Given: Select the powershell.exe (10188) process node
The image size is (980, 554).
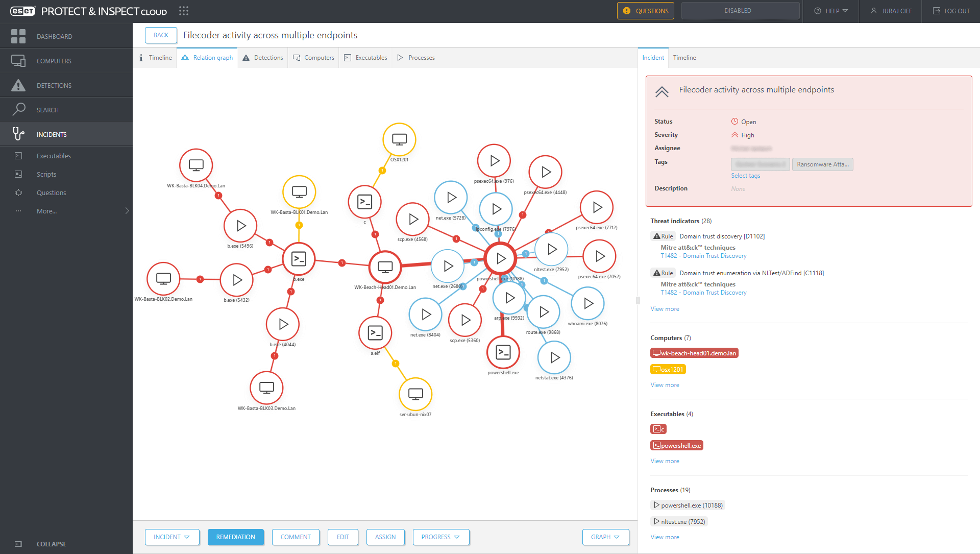Looking at the screenshot, I should [x=501, y=258].
